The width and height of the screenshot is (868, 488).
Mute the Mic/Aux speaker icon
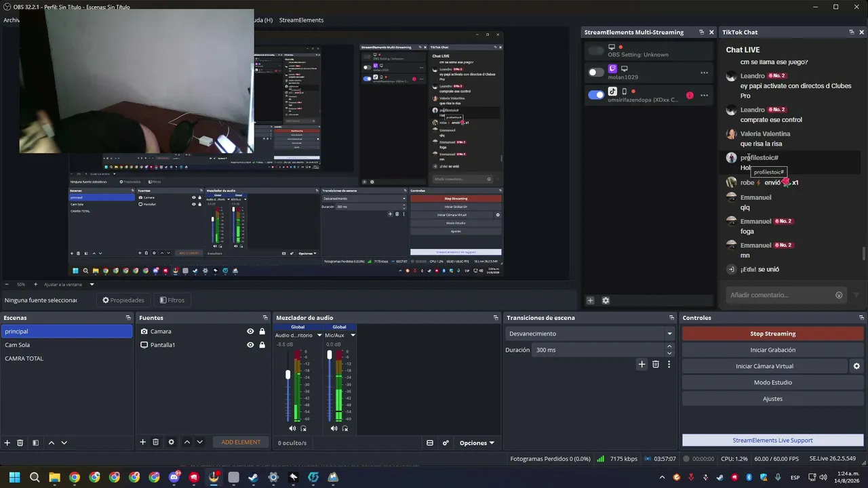coord(334,428)
